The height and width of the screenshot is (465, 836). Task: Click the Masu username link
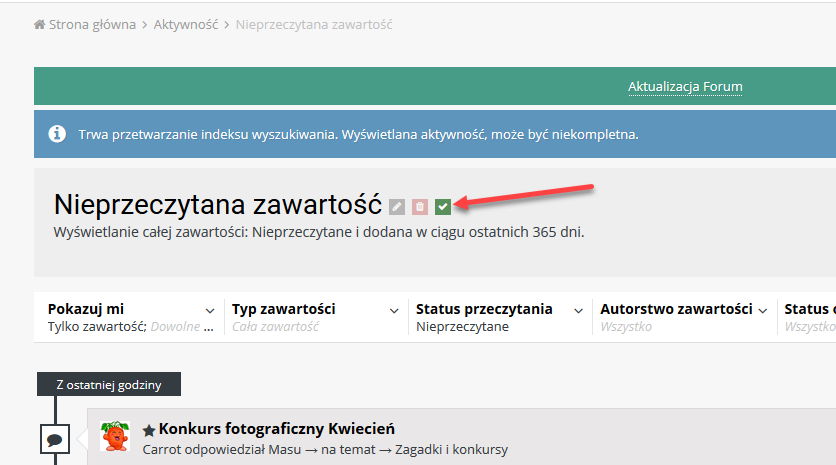[x=285, y=450]
